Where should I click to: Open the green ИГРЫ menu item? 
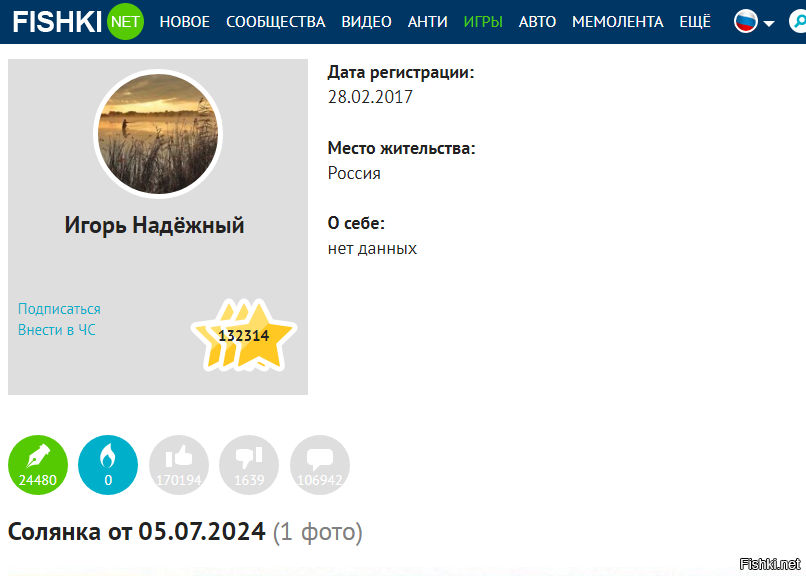coord(483,22)
